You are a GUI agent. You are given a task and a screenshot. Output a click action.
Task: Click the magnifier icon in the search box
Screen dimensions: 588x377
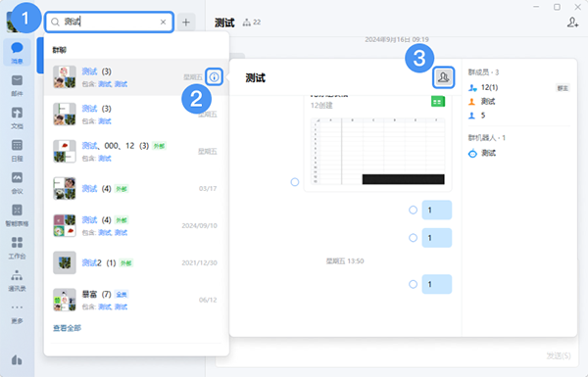pyautogui.click(x=55, y=23)
